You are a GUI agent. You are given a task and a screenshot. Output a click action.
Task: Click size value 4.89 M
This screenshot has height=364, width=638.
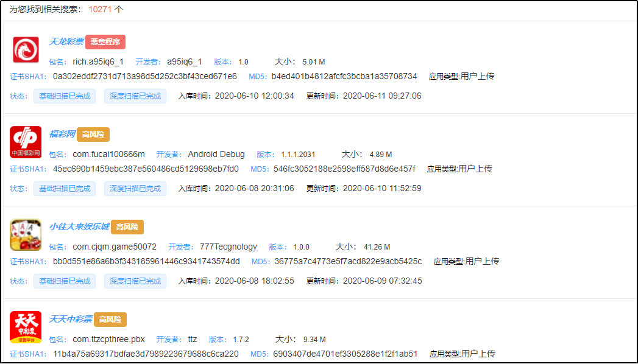tap(381, 155)
